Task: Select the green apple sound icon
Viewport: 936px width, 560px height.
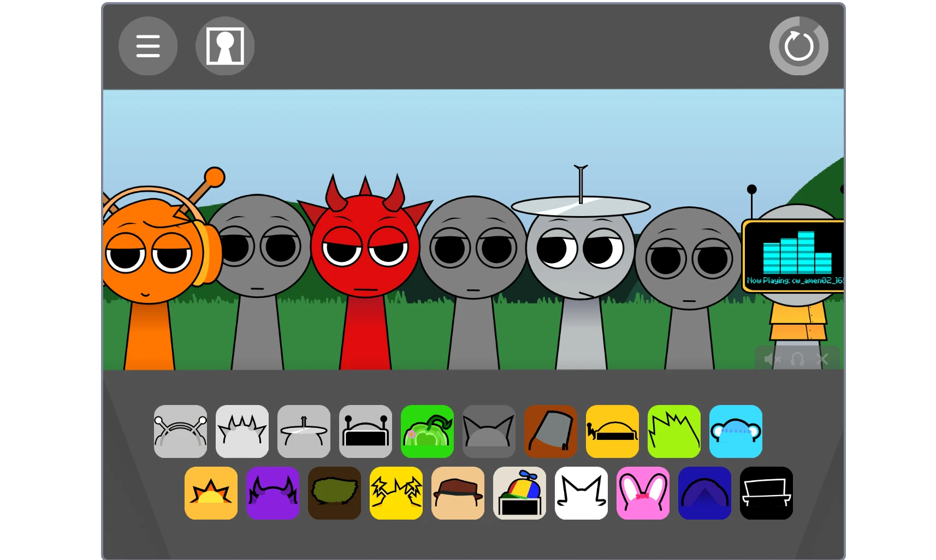Action: (427, 431)
